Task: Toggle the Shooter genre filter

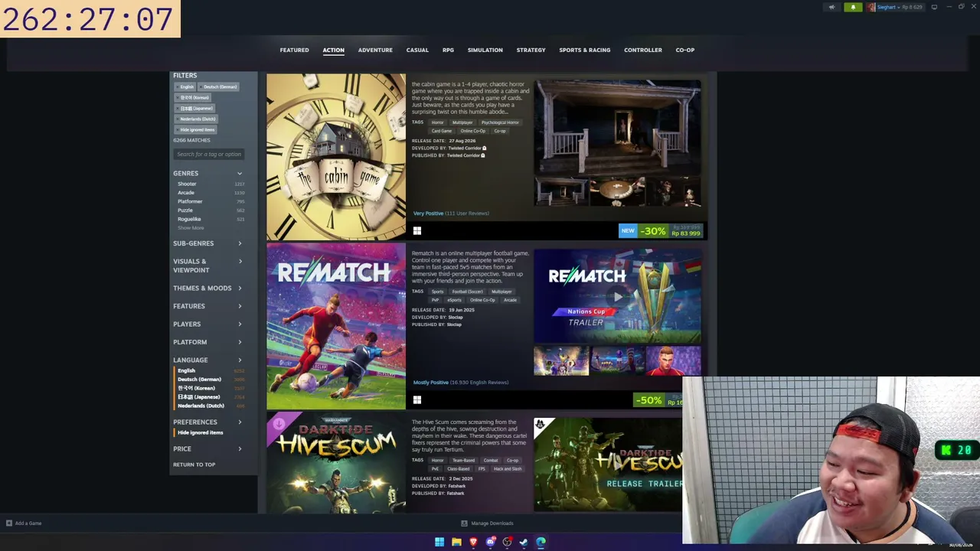Action: (211, 184)
